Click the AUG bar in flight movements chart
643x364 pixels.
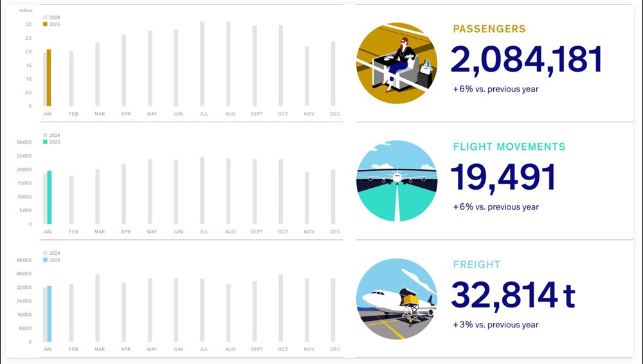click(x=228, y=191)
